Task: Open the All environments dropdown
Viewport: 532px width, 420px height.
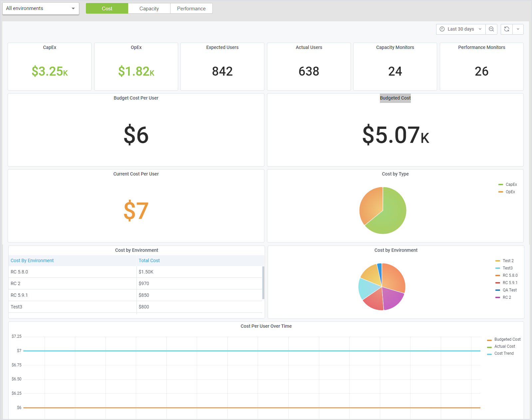Action: (x=41, y=8)
